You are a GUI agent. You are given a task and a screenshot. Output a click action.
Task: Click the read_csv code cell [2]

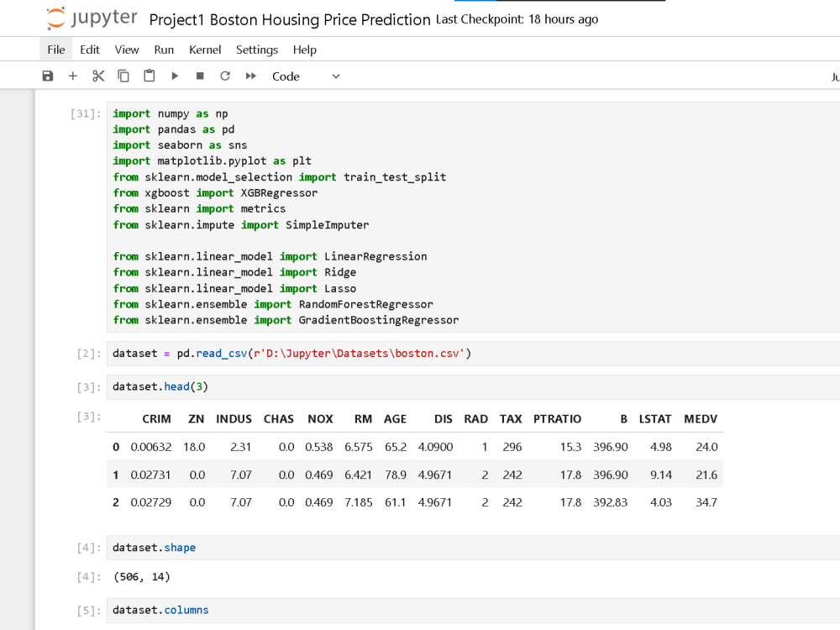pyautogui.click(x=473, y=354)
